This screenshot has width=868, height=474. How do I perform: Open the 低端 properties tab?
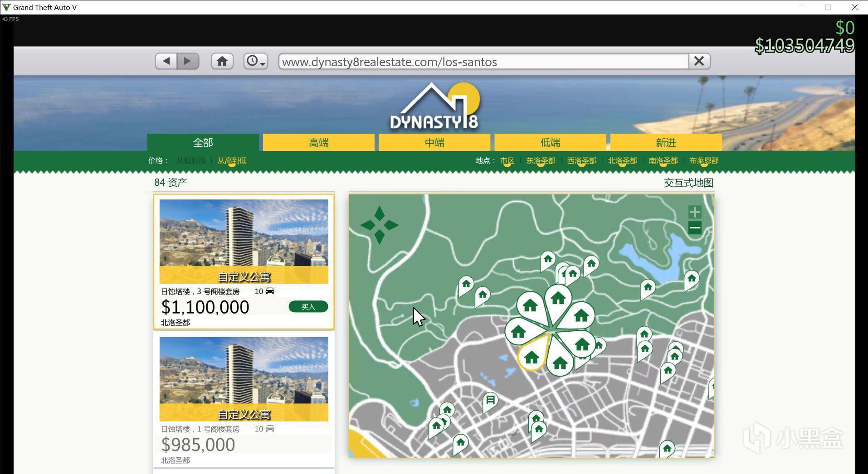tap(550, 143)
